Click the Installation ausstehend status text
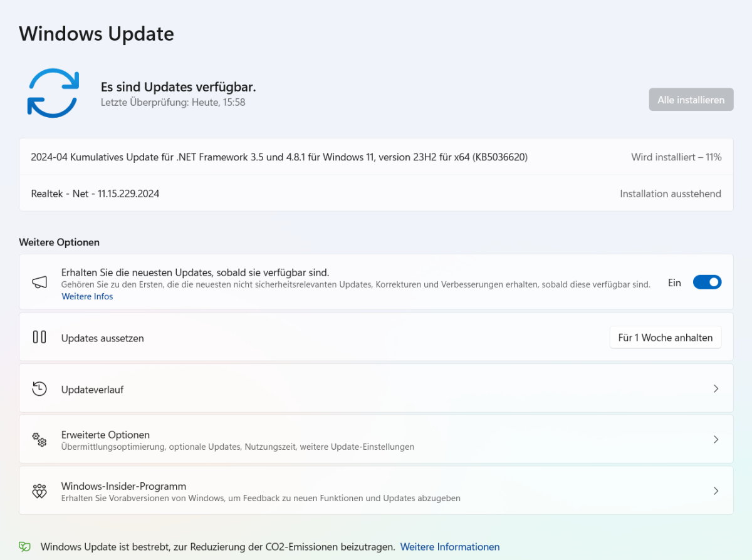Viewport: 752px width, 560px height. pos(671,194)
